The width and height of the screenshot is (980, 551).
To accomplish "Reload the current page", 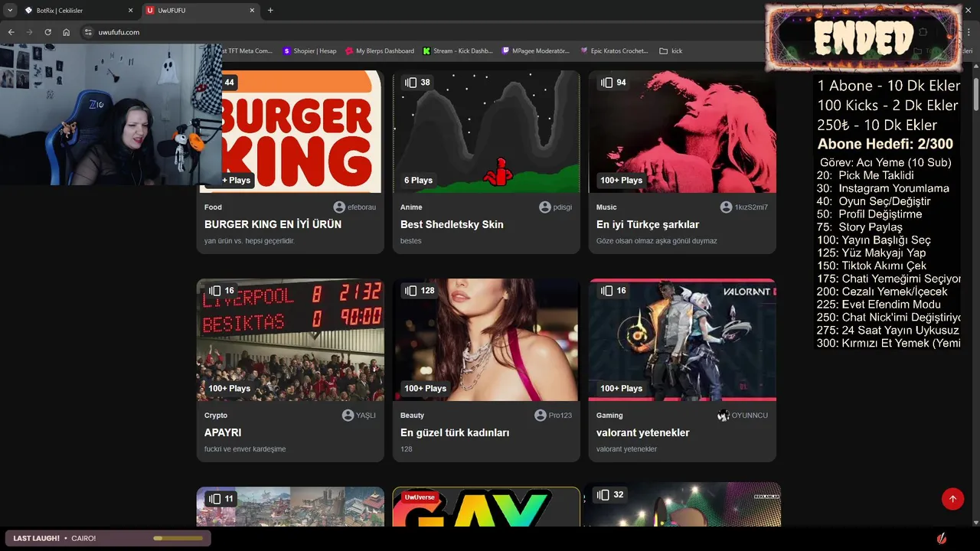I will (x=47, y=32).
